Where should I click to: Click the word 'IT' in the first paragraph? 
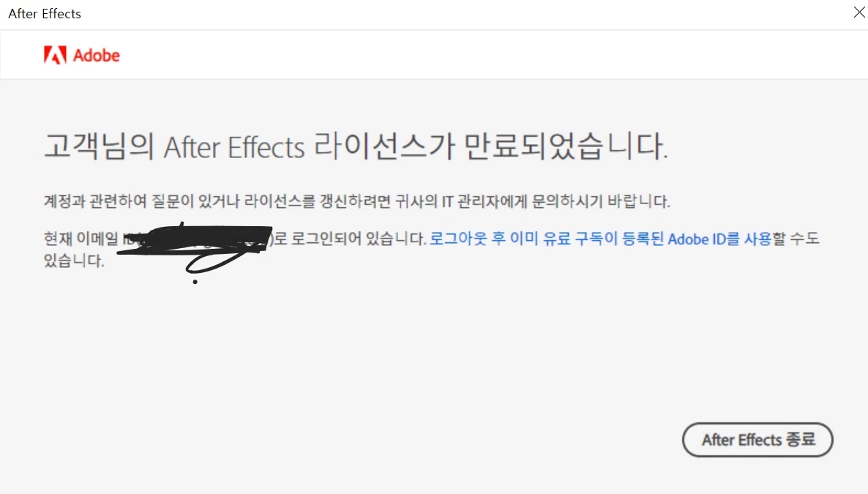[447, 201]
